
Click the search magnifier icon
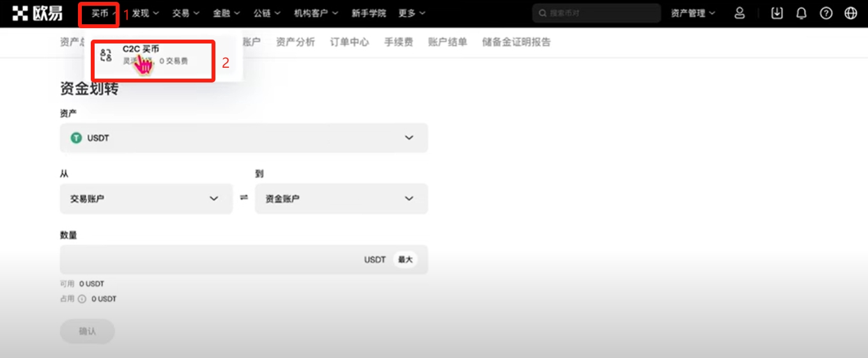[x=543, y=13]
